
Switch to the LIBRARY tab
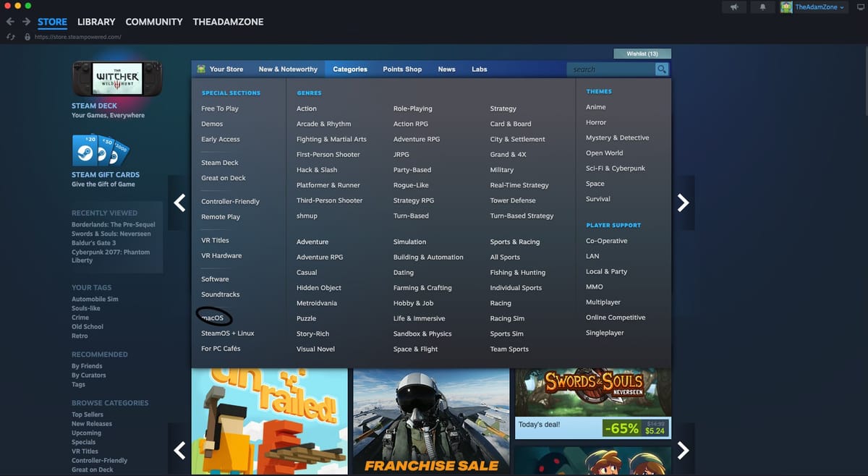[x=96, y=22]
